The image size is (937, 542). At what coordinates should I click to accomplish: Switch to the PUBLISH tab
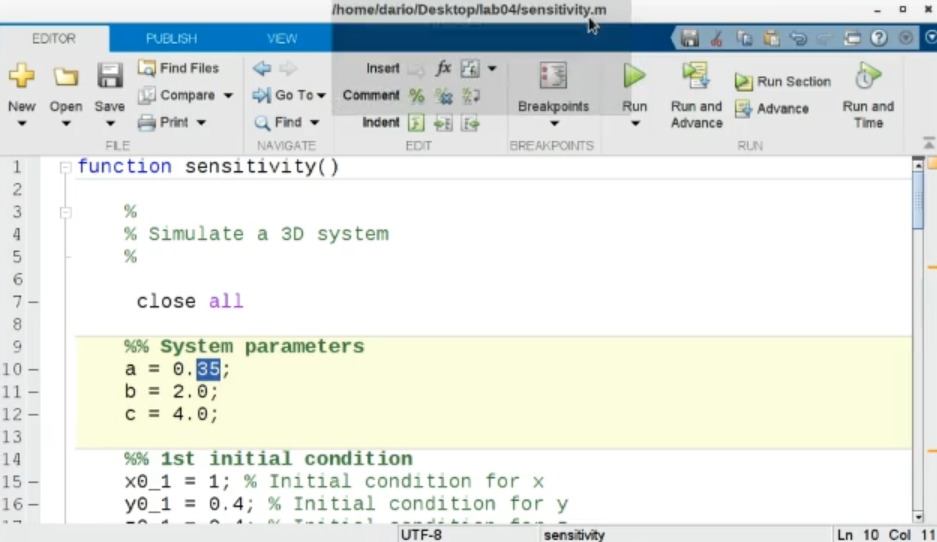pyautogui.click(x=171, y=38)
